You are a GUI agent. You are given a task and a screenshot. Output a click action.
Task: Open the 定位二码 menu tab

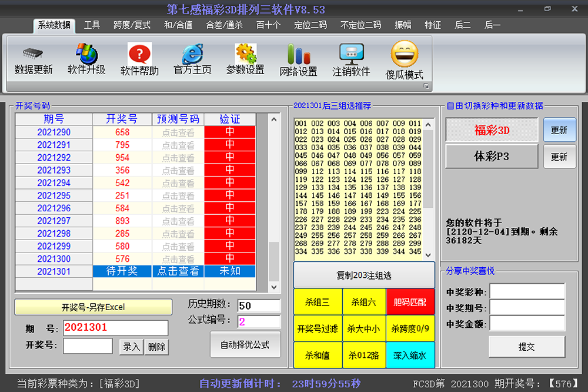(x=310, y=25)
